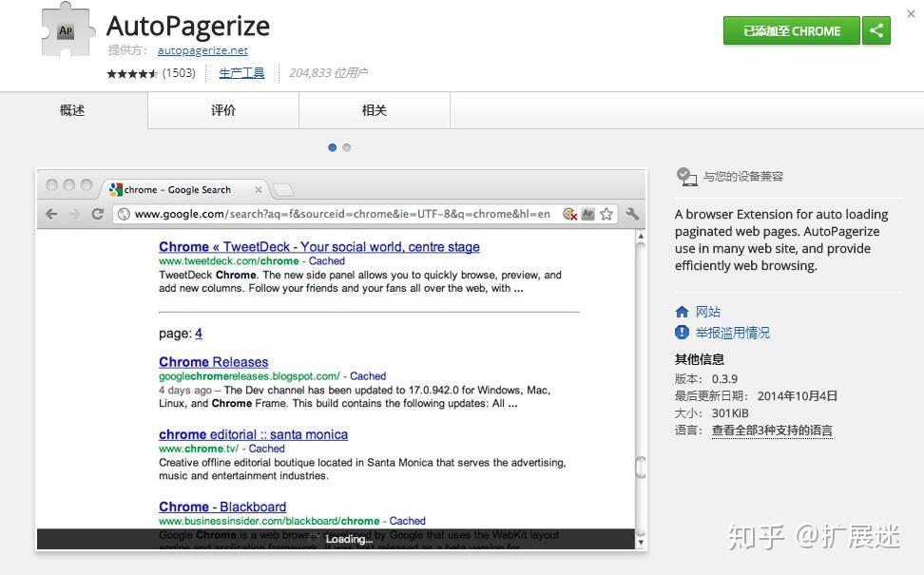The width and height of the screenshot is (924, 575).
Task: Click the exclamation icon beside 举报滥用情况
Action: pyautogui.click(x=681, y=332)
